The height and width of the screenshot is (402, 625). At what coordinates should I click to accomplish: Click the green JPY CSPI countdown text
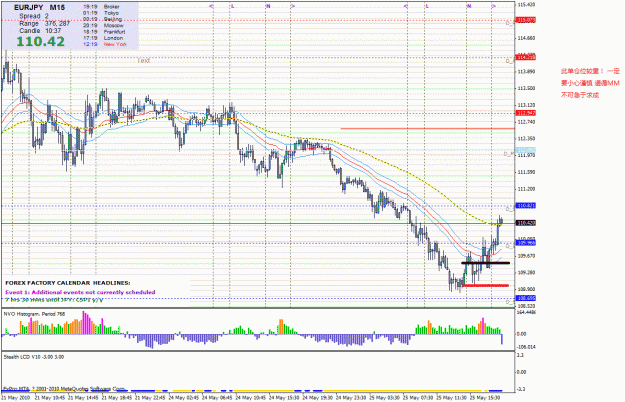[54, 300]
